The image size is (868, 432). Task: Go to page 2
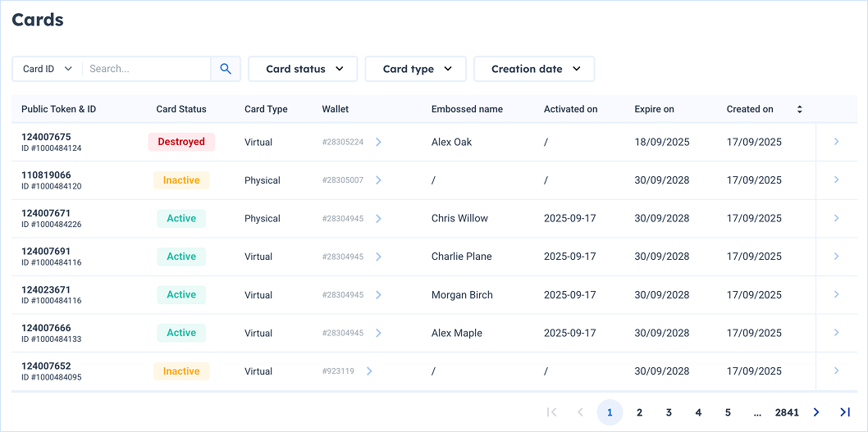click(639, 412)
